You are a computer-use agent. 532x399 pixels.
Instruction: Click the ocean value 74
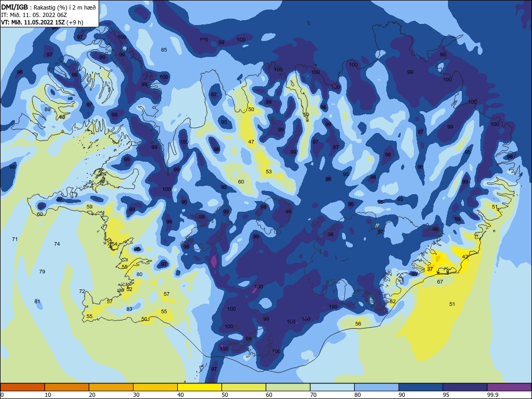click(x=57, y=244)
